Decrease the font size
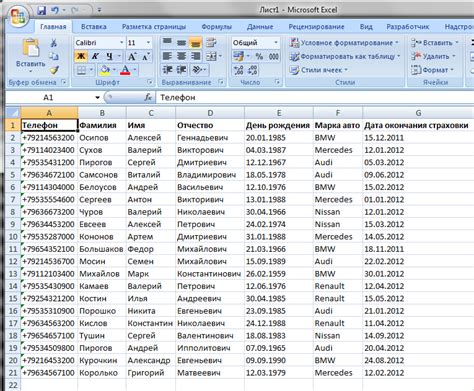The image size is (474, 391). (146, 56)
